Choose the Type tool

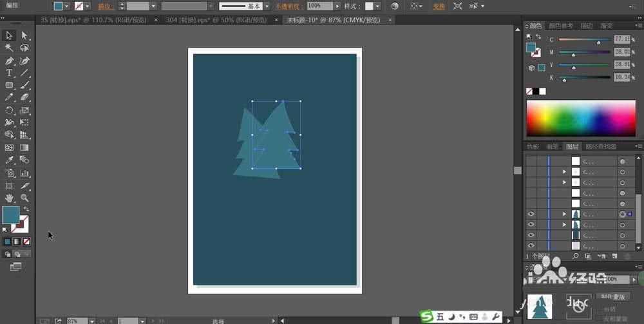click(x=10, y=73)
